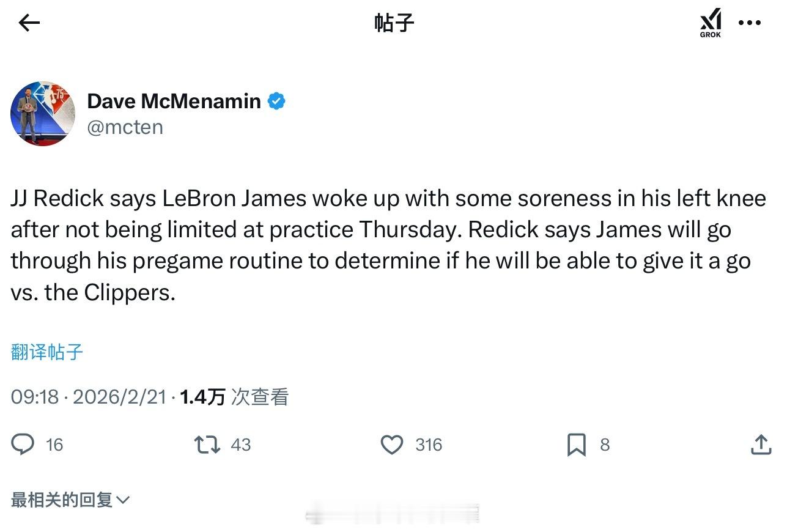Tap the share upload icon
Viewport: 787px width, 532px height.
click(760, 445)
